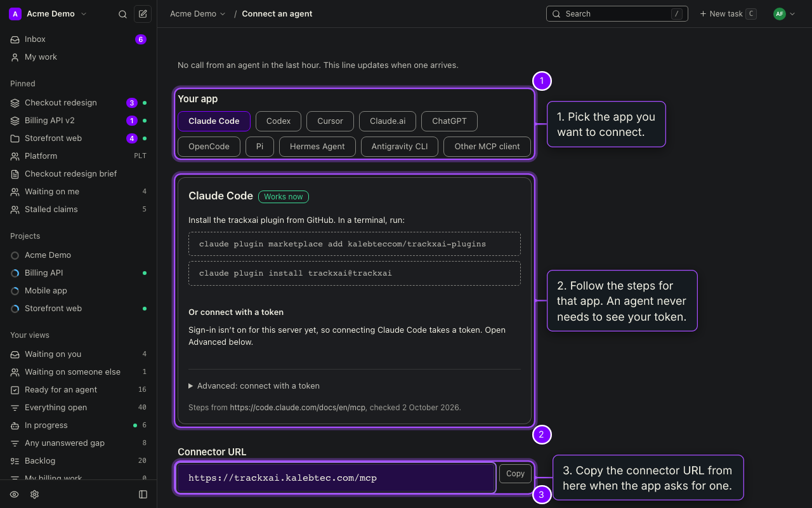Toggle the eye visibility icon in sidebar footer
The image size is (812, 508).
coord(15,494)
